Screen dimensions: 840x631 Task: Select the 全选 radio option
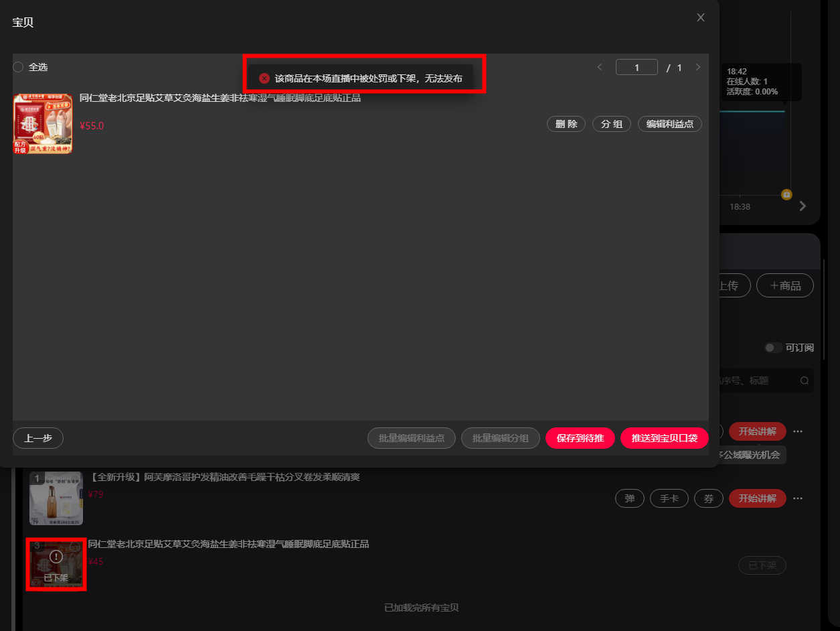point(18,67)
